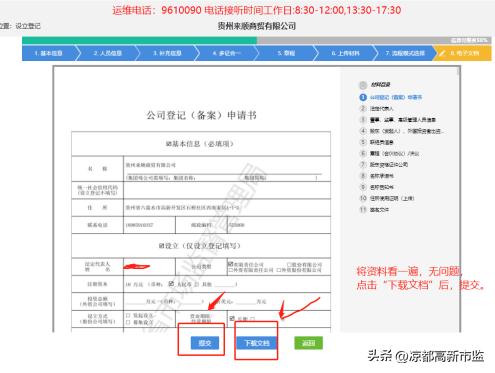Image resolution: width=495 pixels, height=373 pixels.
Task: Click the checked 长期 term checkbox
Action: [232, 318]
